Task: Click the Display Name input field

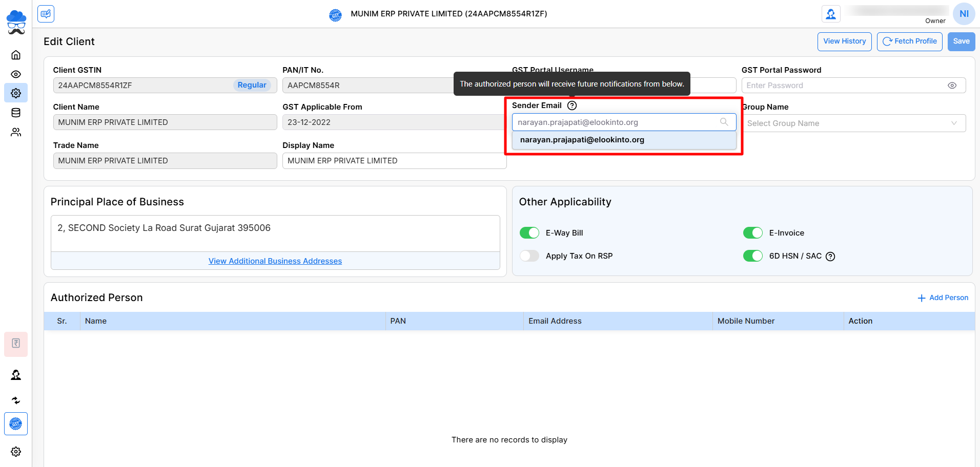Action: point(394,161)
